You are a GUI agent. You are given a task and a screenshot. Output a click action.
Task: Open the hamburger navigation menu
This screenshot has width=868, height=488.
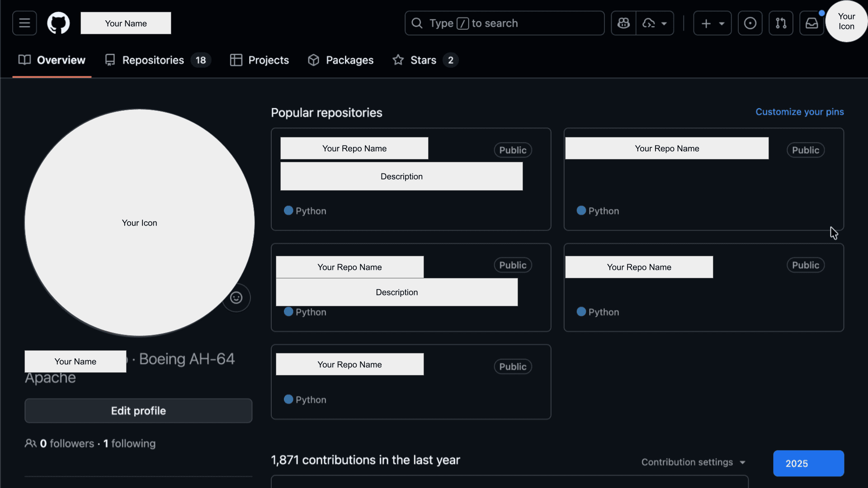click(24, 23)
